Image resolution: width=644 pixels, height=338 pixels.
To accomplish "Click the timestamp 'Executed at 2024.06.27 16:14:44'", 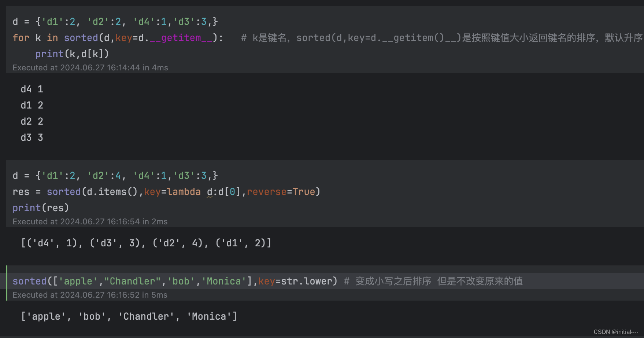I will click(90, 67).
